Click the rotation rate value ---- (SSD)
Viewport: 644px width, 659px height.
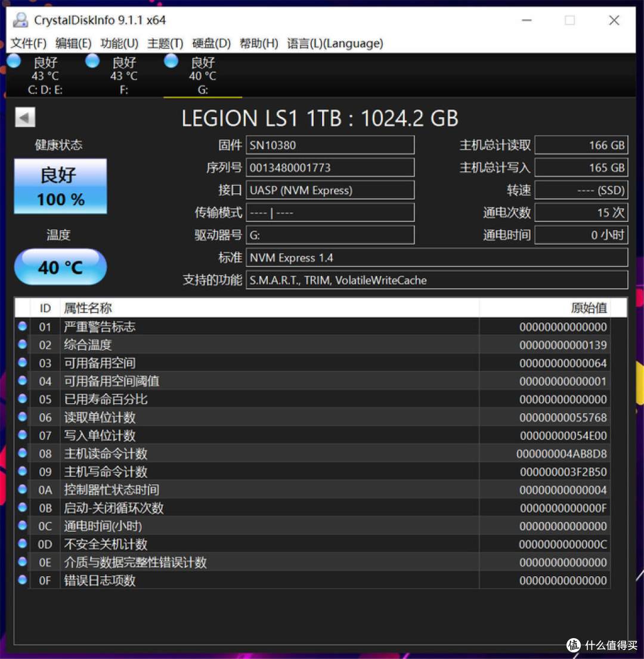click(x=581, y=190)
